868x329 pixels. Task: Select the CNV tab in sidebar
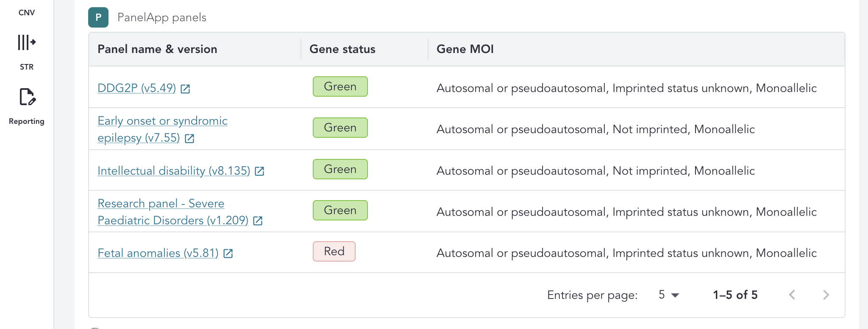[x=27, y=13]
